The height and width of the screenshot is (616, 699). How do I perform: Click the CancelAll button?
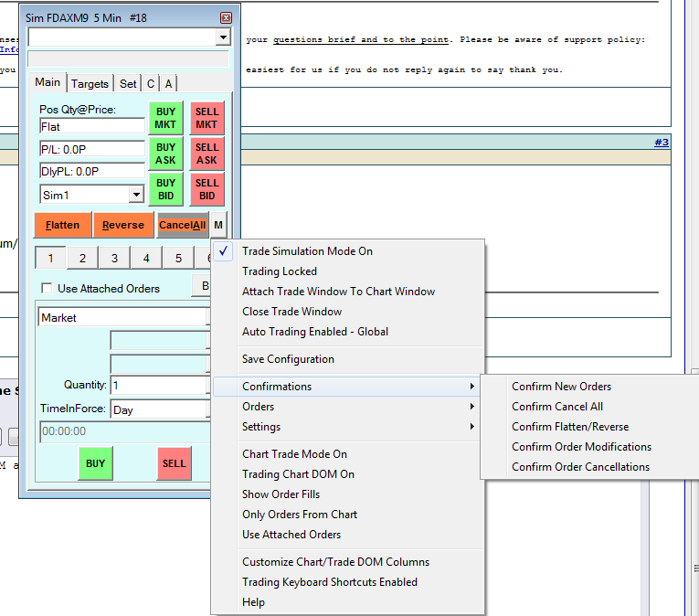pyautogui.click(x=183, y=225)
